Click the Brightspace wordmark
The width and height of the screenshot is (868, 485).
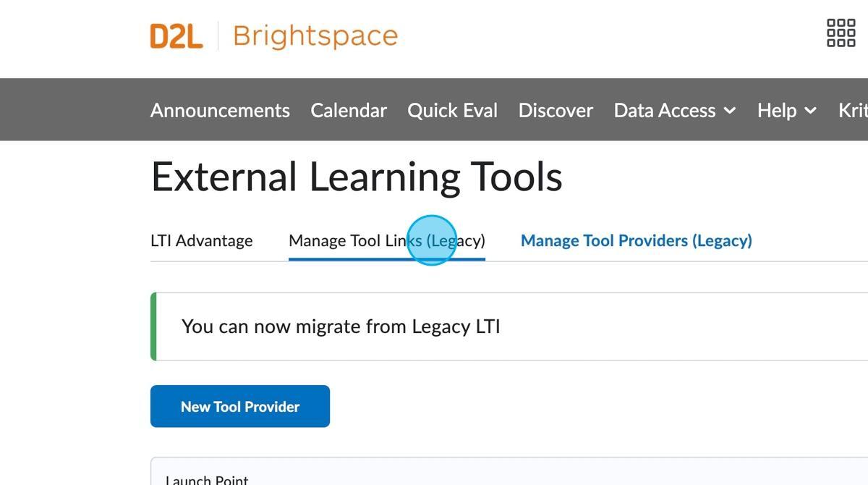315,36
